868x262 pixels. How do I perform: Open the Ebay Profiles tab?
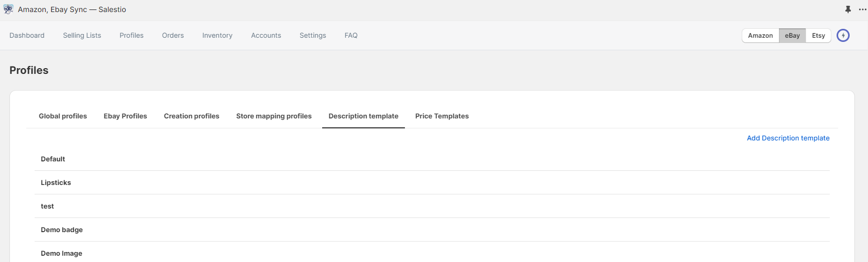(x=125, y=116)
